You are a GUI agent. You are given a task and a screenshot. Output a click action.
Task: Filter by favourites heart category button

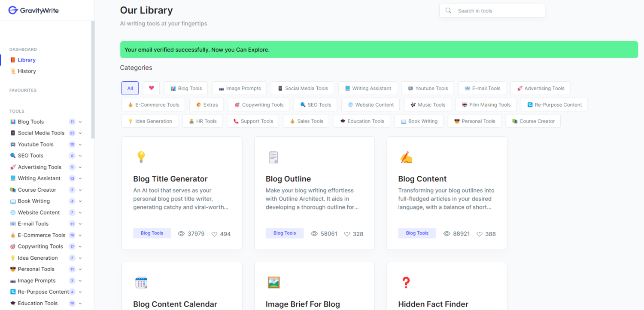151,88
